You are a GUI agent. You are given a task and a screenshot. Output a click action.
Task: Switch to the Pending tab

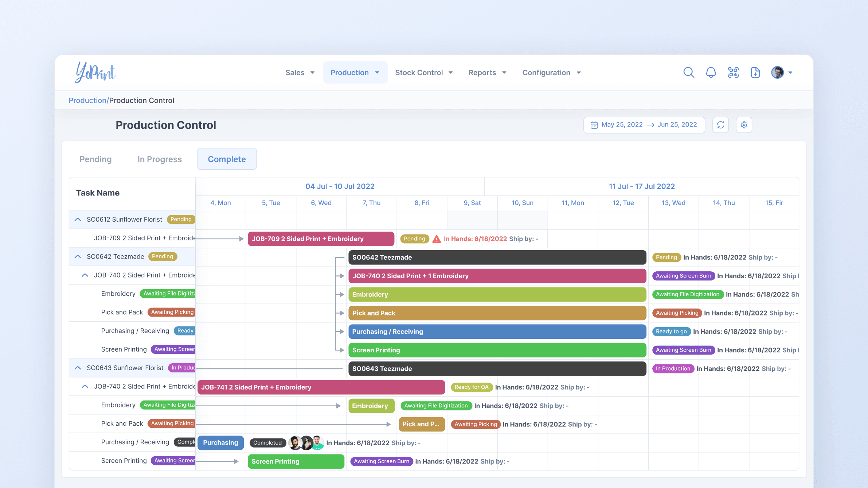click(95, 159)
